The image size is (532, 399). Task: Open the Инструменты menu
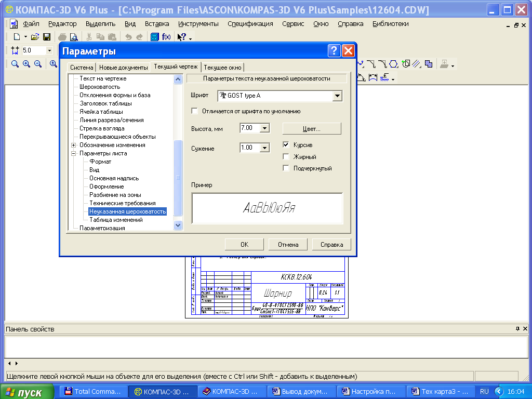[x=198, y=24]
